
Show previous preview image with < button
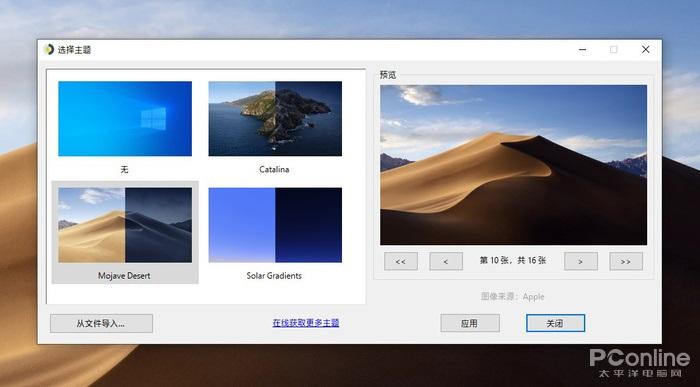click(446, 261)
